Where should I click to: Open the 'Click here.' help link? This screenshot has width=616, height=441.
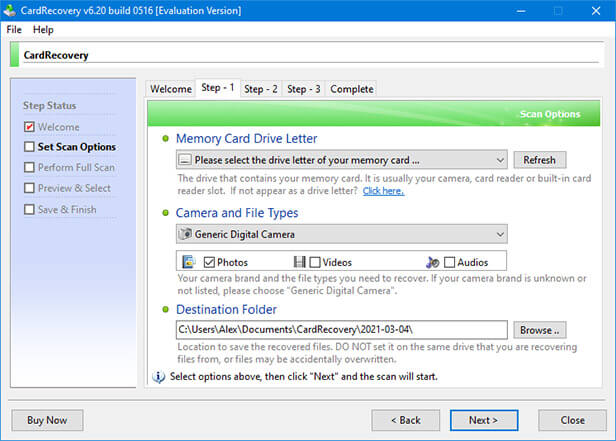[383, 191]
